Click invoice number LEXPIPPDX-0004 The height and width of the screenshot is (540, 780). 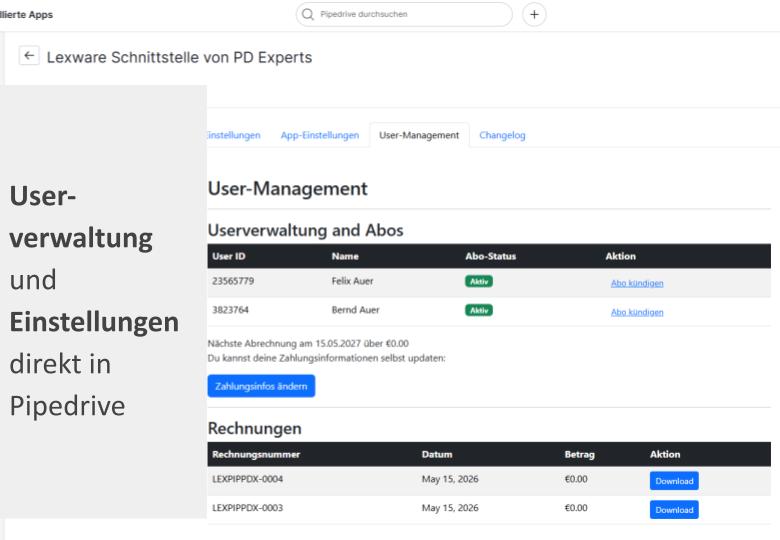pyautogui.click(x=247, y=479)
